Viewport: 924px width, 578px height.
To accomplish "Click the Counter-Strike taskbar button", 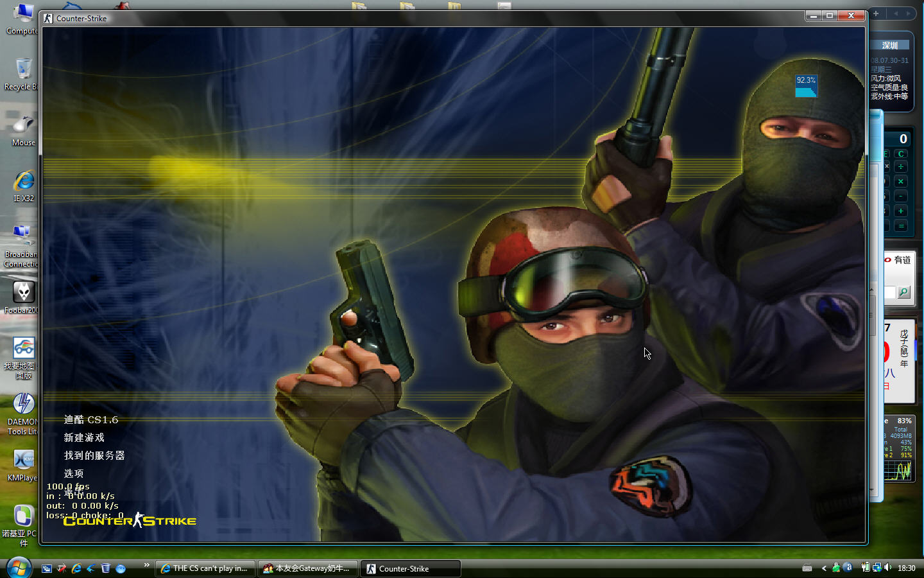I will pos(411,568).
